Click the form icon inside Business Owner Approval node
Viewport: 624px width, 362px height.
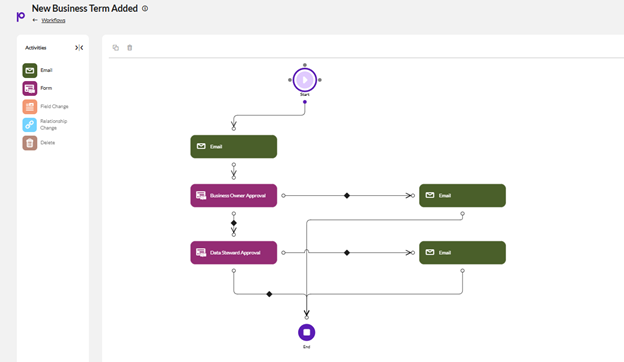pyautogui.click(x=201, y=195)
